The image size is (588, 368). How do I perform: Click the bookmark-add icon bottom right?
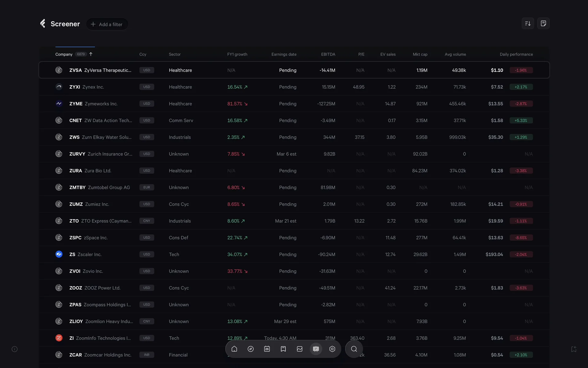[x=574, y=349]
